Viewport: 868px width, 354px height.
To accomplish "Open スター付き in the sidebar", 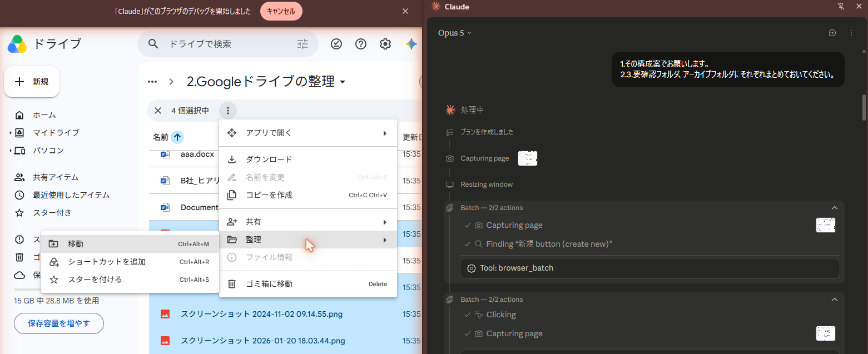I will pyautogui.click(x=52, y=213).
